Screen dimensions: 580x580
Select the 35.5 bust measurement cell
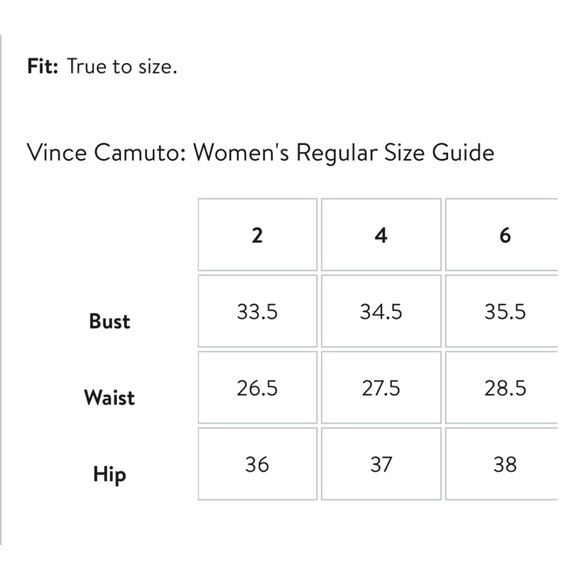(x=502, y=311)
